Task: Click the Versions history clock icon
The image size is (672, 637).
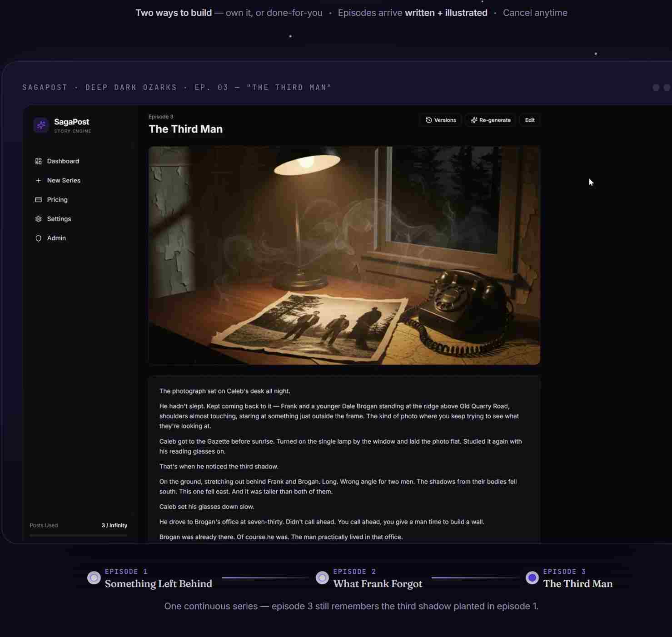Action: coord(428,120)
